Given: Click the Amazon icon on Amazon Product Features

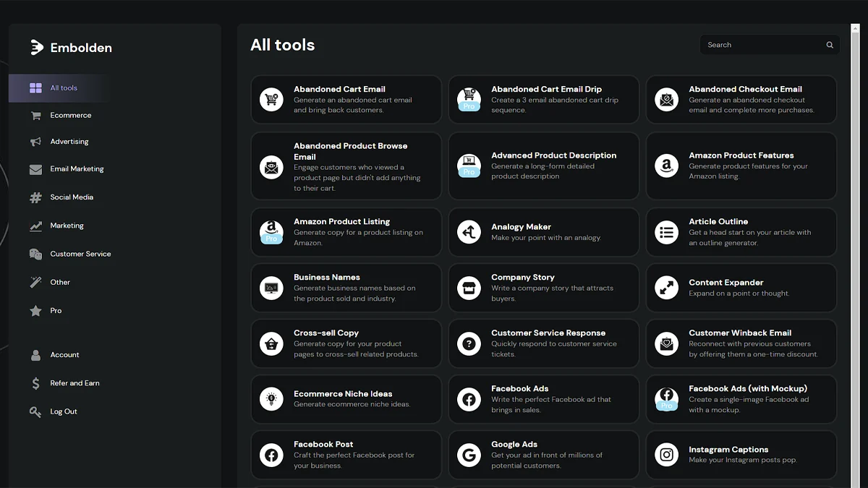Looking at the screenshot, I should [x=666, y=166].
